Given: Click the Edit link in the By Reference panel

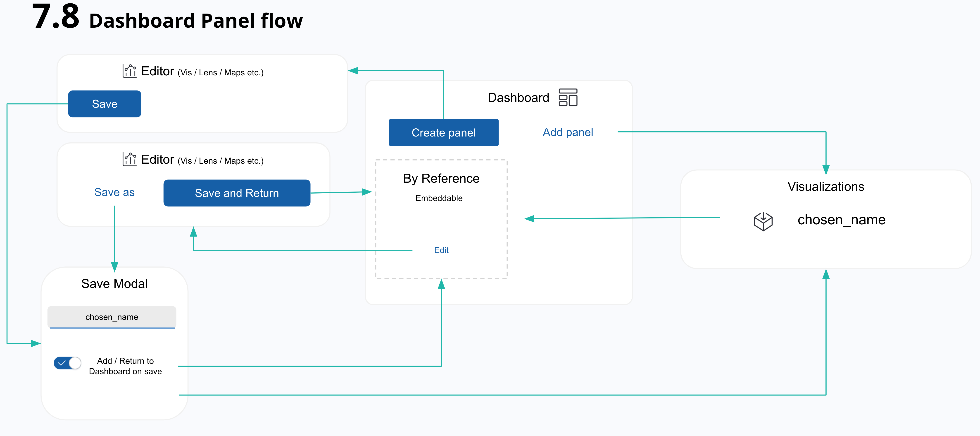Looking at the screenshot, I should tap(441, 250).
